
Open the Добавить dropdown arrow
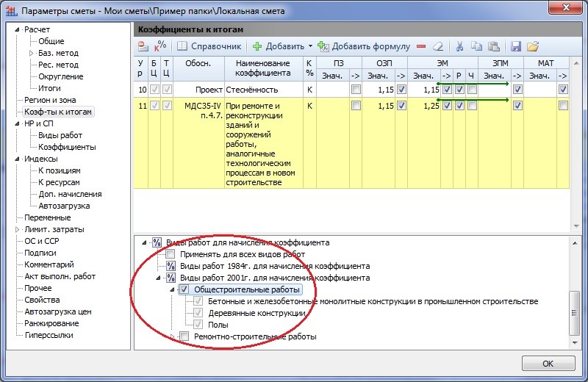click(310, 46)
